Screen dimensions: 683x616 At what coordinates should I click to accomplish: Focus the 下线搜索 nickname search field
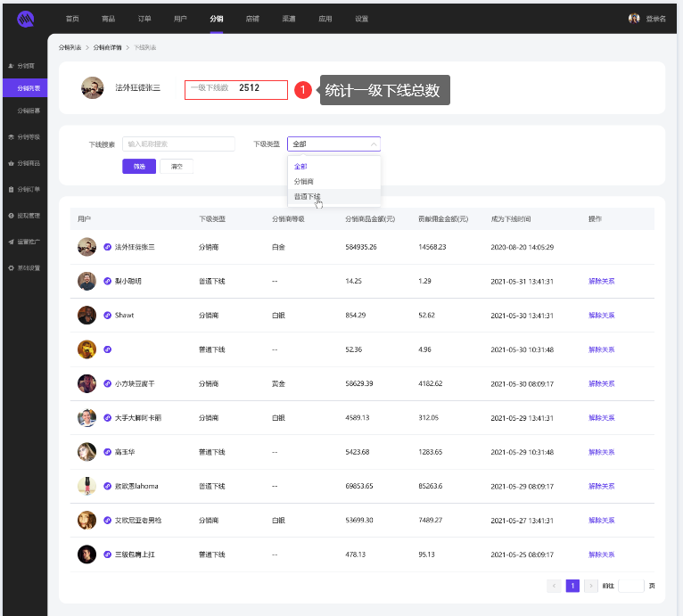pos(178,144)
